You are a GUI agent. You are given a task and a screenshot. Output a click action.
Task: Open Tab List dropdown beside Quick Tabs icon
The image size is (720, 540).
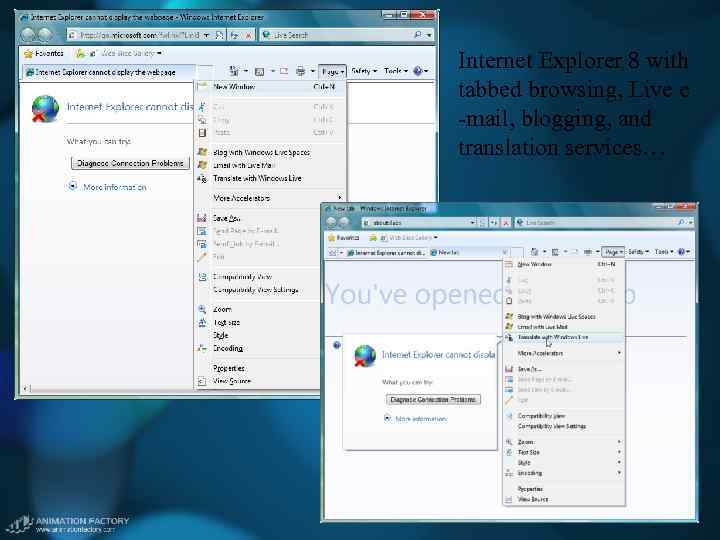(x=342, y=253)
